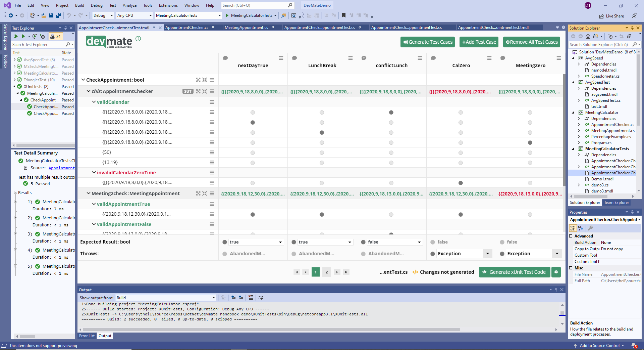Open the Build menu
644x350 pixels.
point(79,5)
